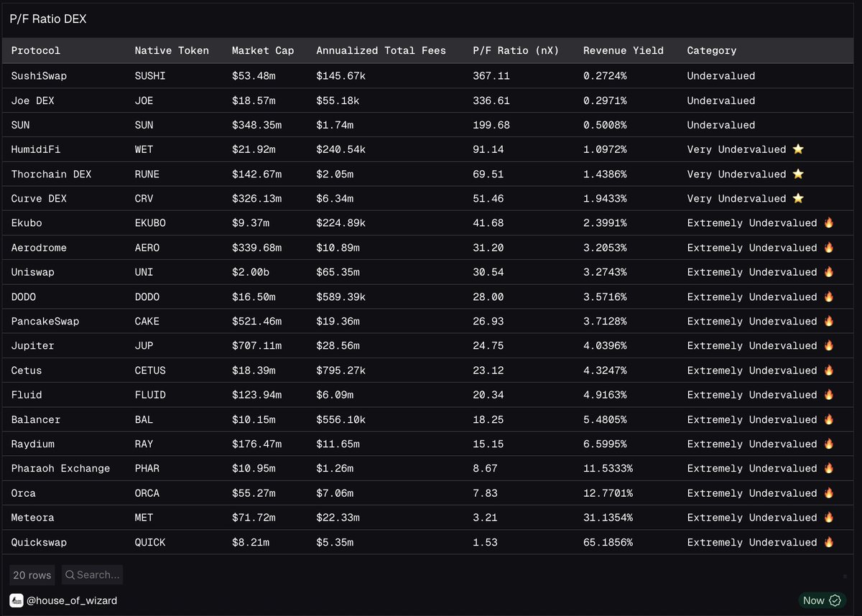The image size is (862, 616).
Task: Click the CAKE token cell
Action: (147, 322)
